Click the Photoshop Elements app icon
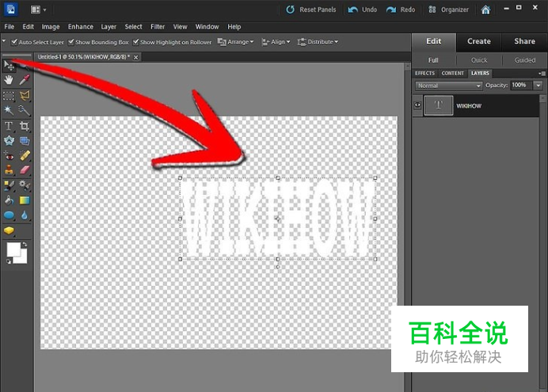The image size is (548, 392). pos(11,9)
